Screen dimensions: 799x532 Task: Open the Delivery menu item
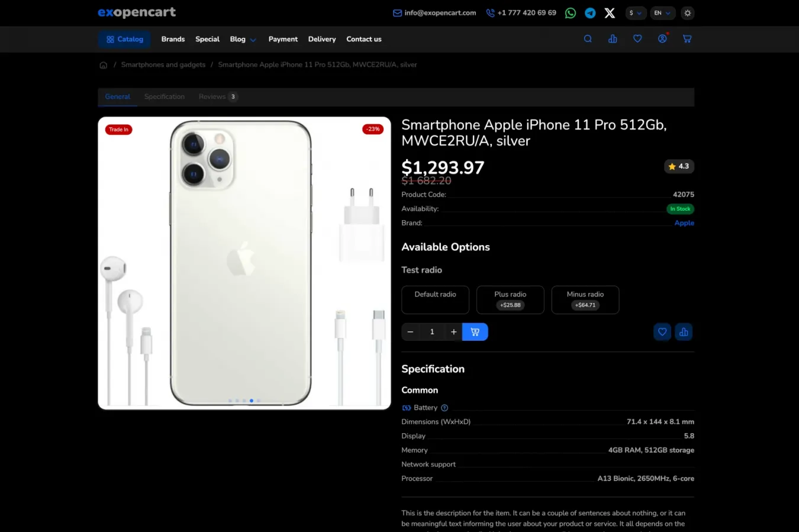(x=322, y=39)
